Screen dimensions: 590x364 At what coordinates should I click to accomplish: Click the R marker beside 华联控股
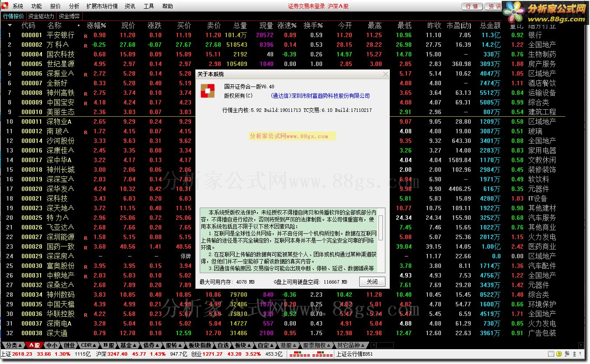pyautogui.click(x=86, y=315)
